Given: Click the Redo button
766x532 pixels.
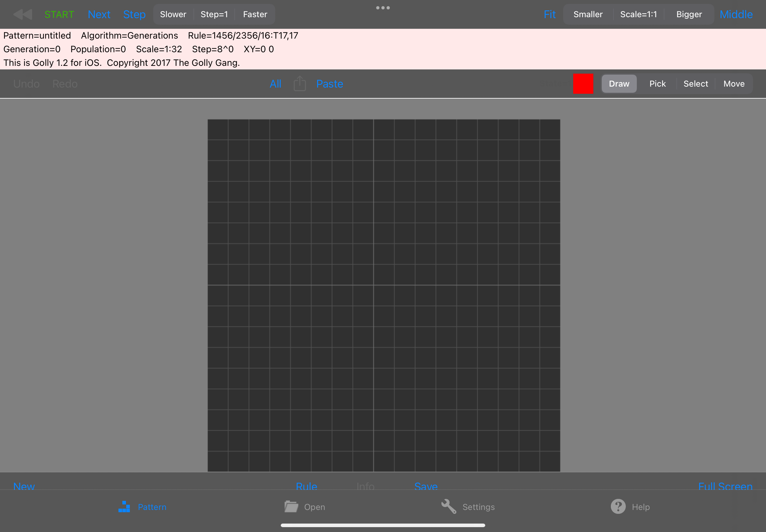Looking at the screenshot, I should point(65,84).
